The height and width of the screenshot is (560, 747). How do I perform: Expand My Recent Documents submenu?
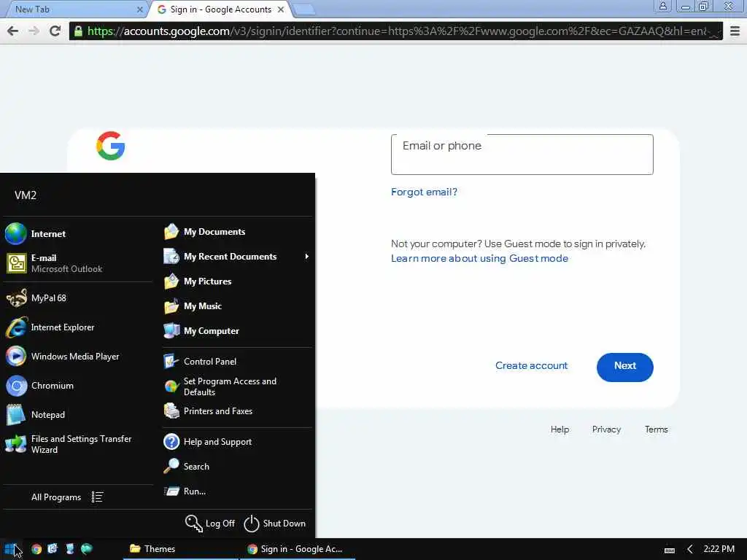[x=237, y=256]
